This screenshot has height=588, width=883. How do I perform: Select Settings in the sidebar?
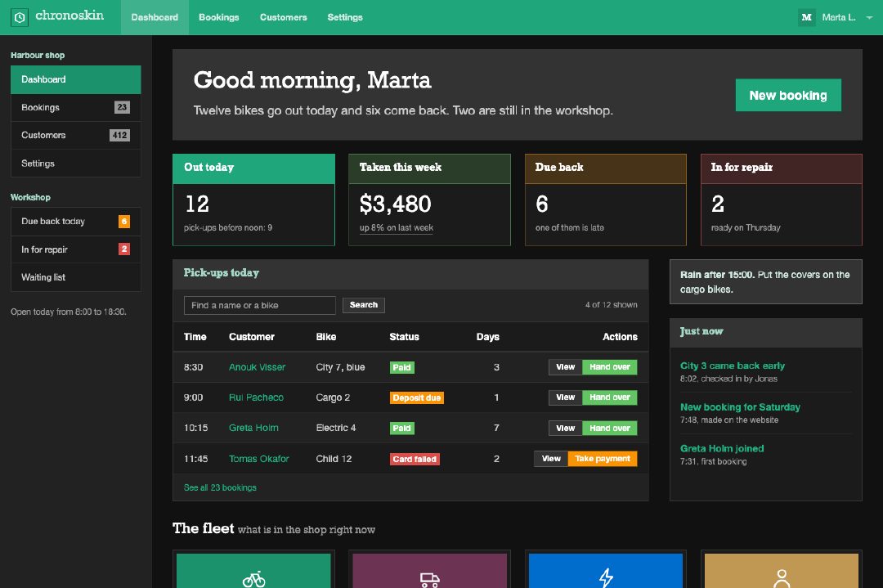click(75, 164)
